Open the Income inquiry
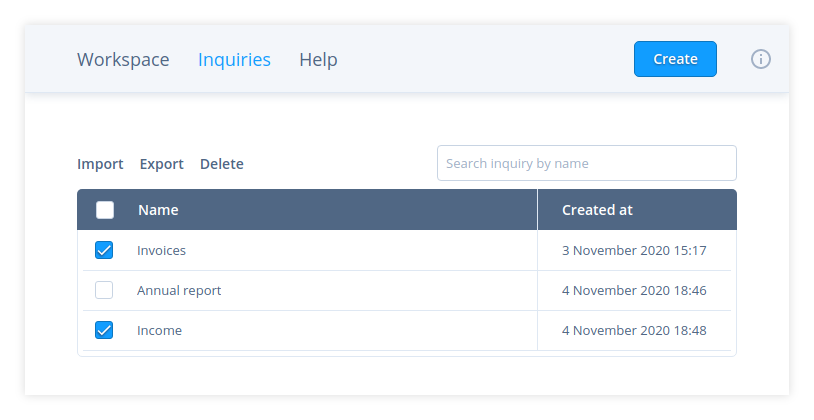The height and width of the screenshot is (420, 814). tap(159, 330)
